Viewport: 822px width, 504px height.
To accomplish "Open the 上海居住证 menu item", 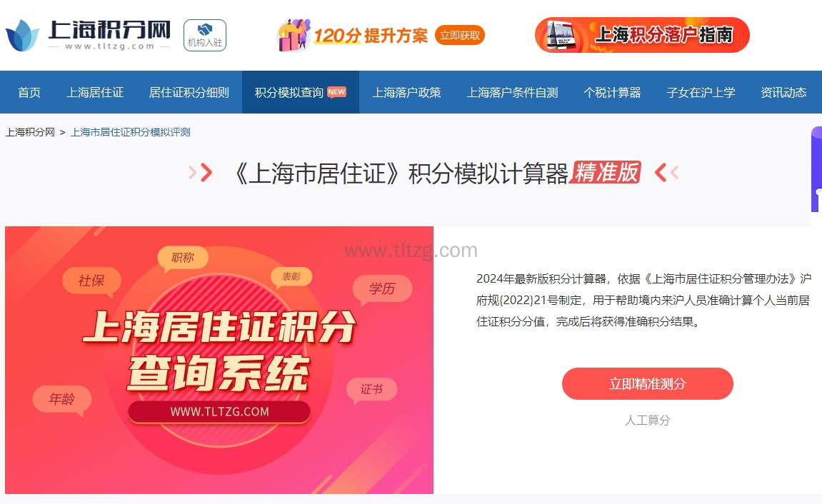I will coord(95,92).
